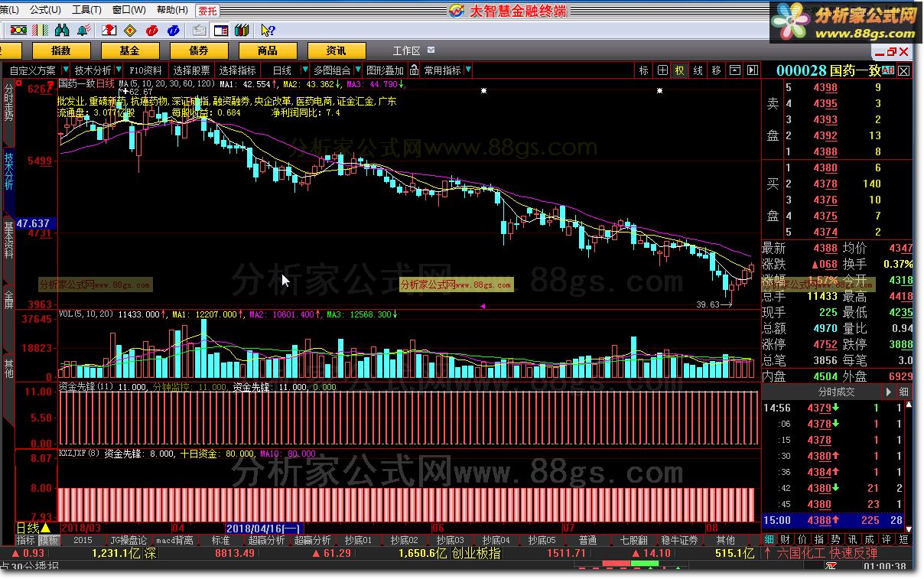Expand the 技术分析 dropdown arrow
Image resolution: width=924 pixels, height=579 pixels.
click(x=119, y=70)
